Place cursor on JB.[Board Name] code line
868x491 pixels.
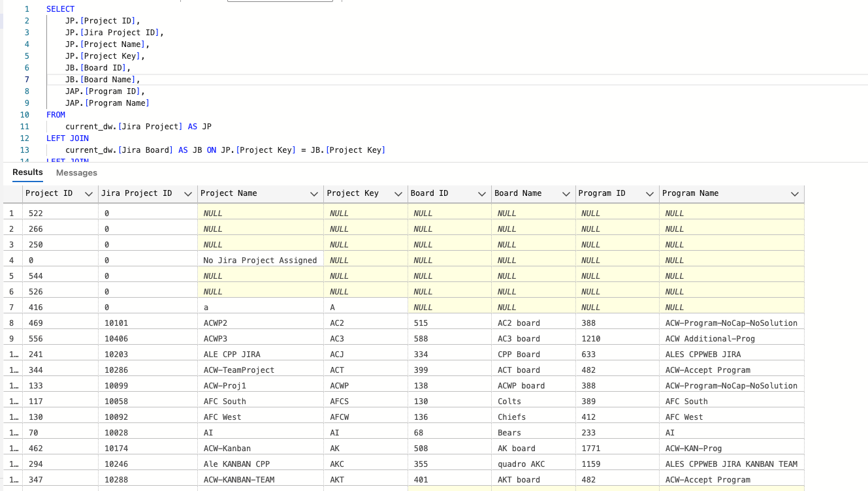coord(103,80)
